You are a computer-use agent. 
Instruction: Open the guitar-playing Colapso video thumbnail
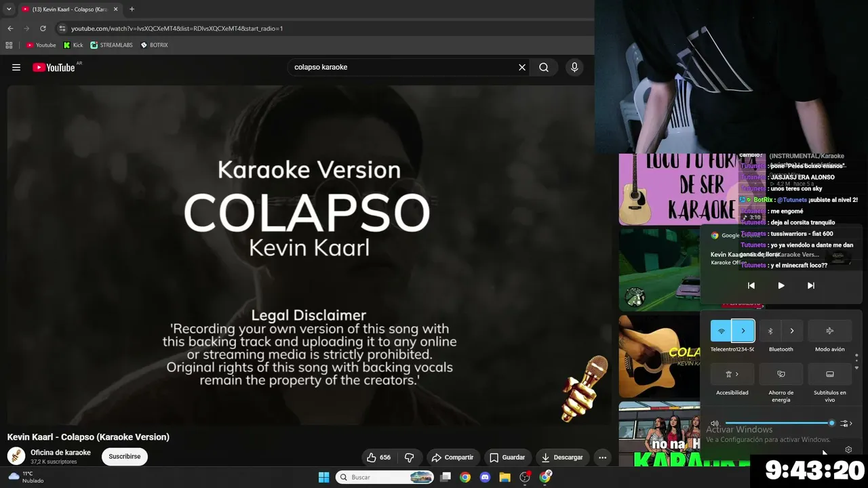click(x=660, y=357)
